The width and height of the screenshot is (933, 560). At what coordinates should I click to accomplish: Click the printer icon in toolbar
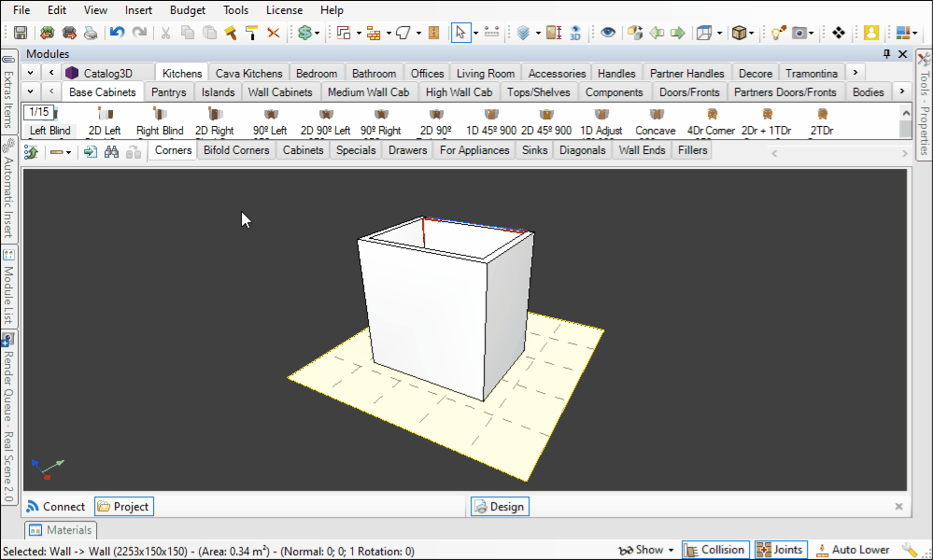point(91,33)
